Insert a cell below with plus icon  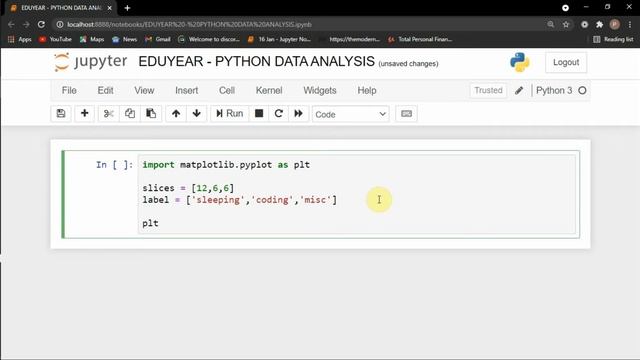coord(84,113)
